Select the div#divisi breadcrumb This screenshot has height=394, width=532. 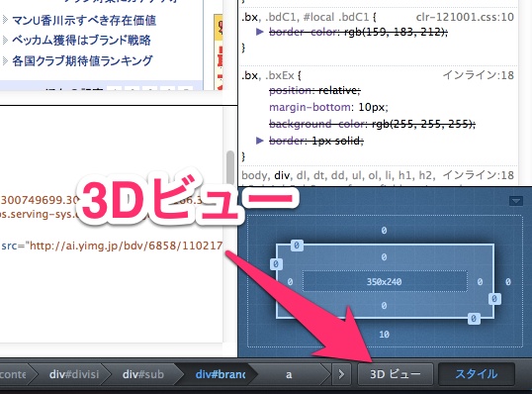click(74, 374)
